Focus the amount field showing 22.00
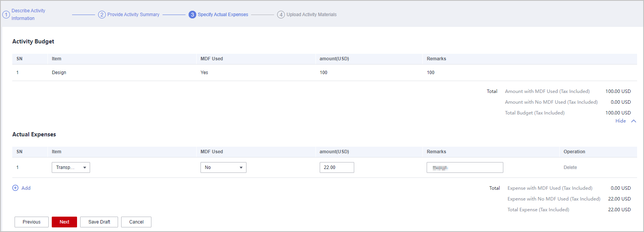 (337, 167)
